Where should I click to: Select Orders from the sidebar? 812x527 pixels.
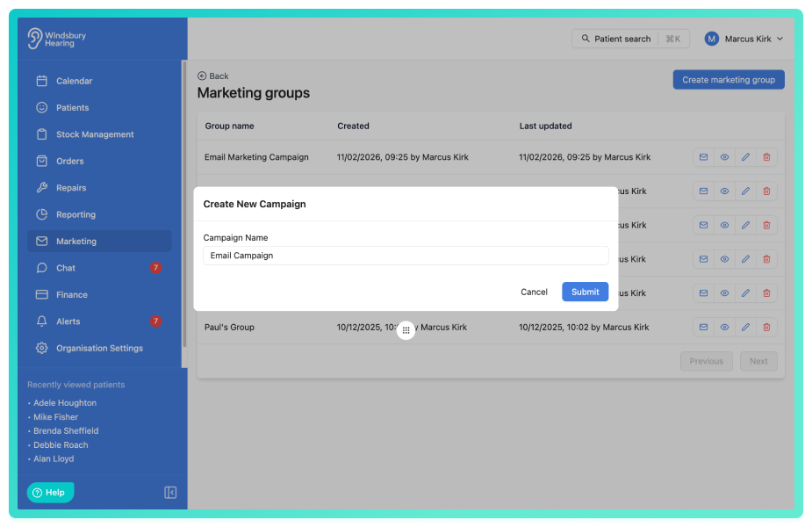tap(99, 161)
